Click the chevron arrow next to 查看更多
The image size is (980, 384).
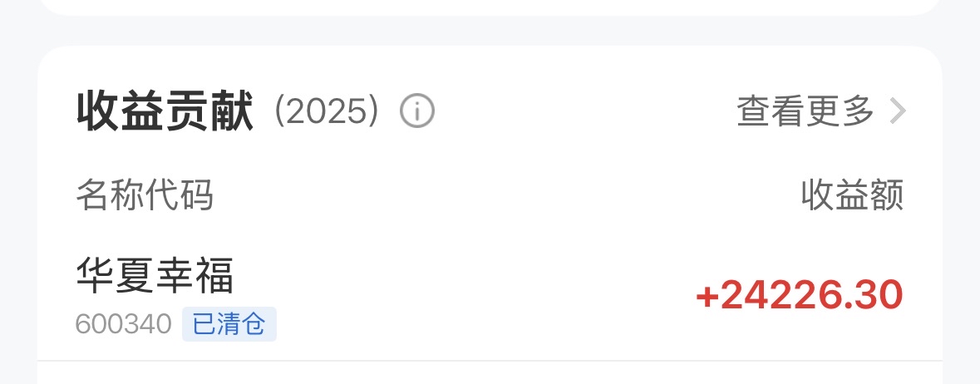click(896, 111)
